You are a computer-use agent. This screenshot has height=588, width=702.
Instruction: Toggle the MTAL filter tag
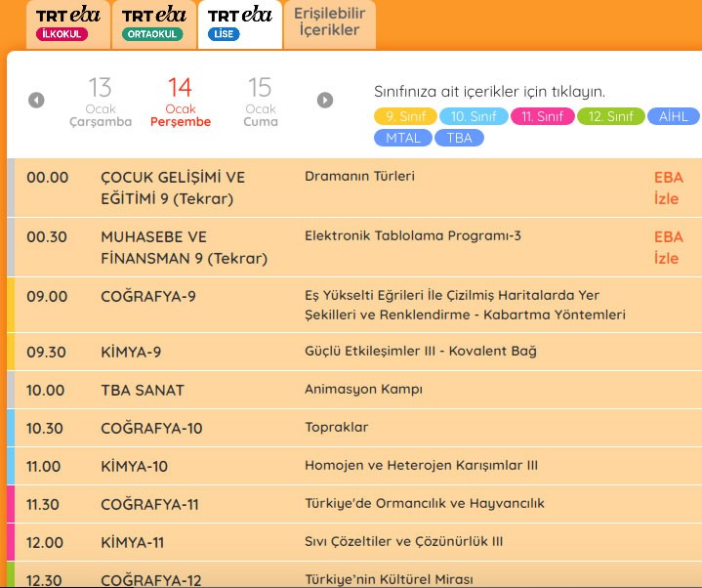tap(402, 138)
